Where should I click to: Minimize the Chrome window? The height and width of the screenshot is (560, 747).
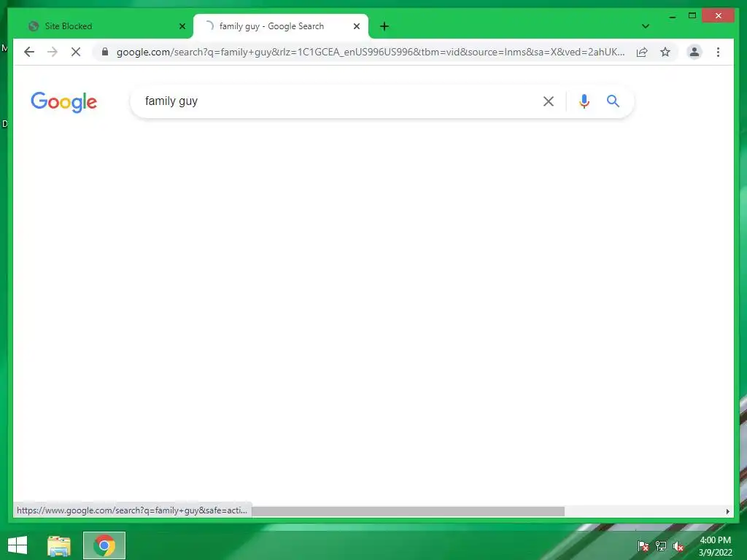(672, 16)
